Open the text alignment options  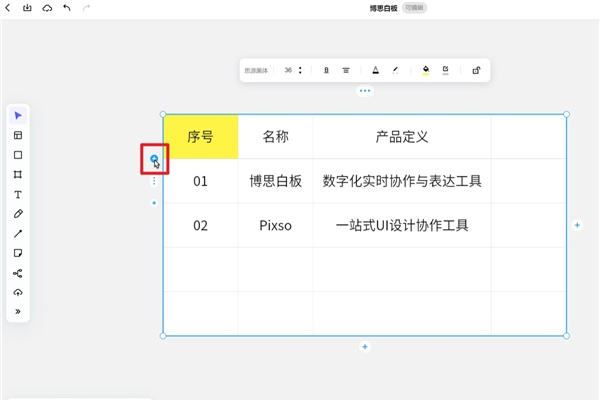(346, 70)
